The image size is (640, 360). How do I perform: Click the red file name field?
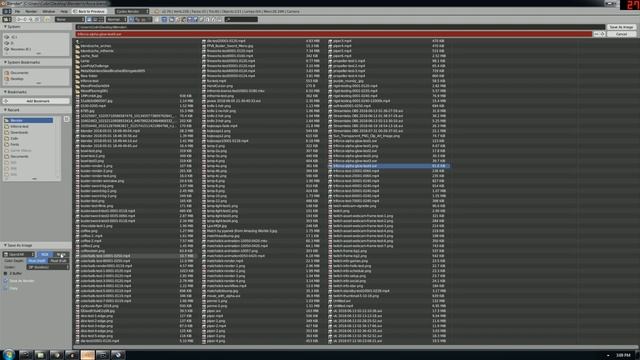tap(333, 34)
